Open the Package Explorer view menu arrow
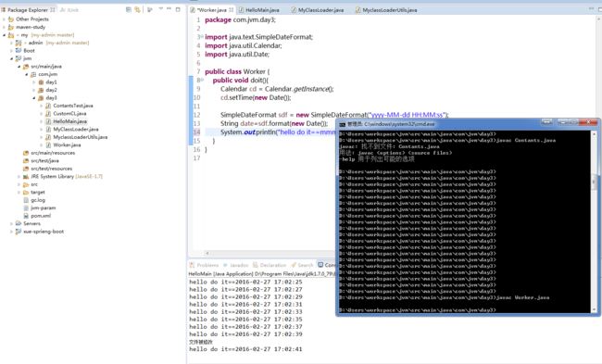The height and width of the screenshot is (364, 602). (x=160, y=9)
